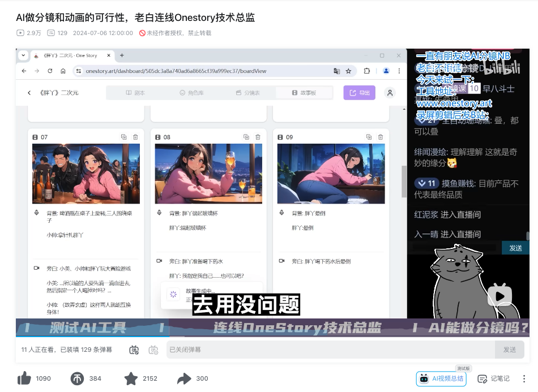Viewport: 538px width, 392px height.
Task: Expand the browser tab search dropdown
Action: pos(23,55)
